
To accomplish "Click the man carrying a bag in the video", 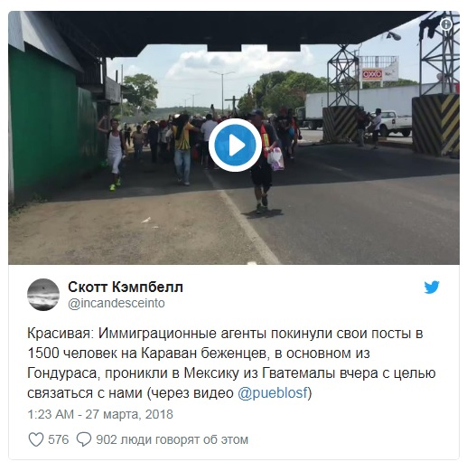I will (264, 161).
